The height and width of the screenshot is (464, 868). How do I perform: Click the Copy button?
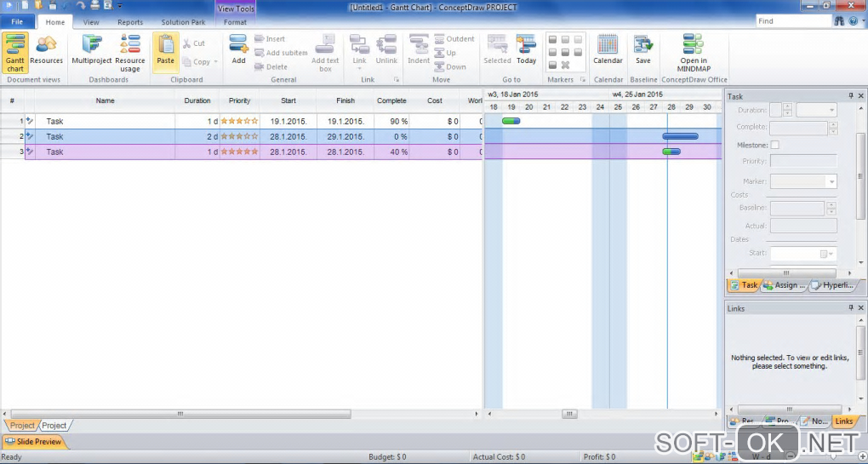pyautogui.click(x=197, y=61)
